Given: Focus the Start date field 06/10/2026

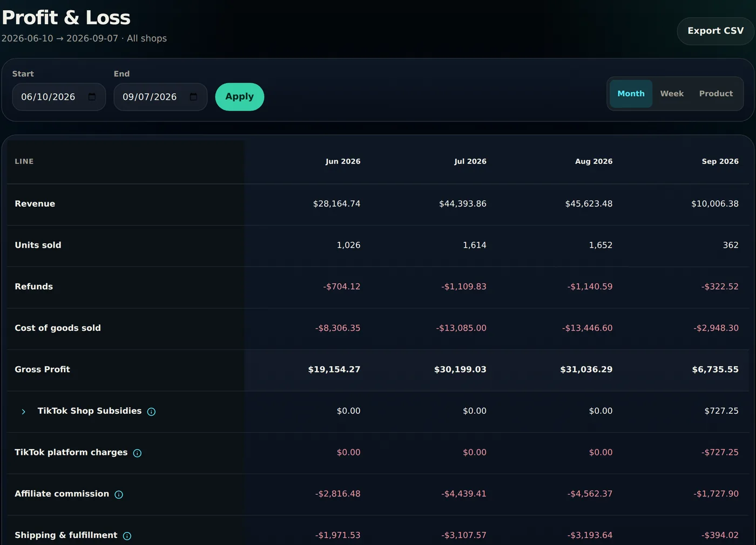Looking at the screenshot, I should (59, 97).
